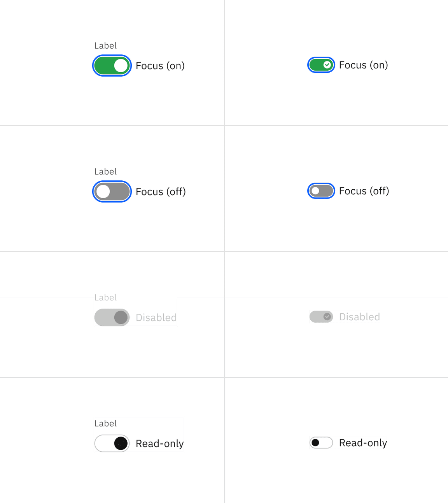Click the checkmark icon inside small green toggle
The width and height of the screenshot is (448, 503).
coord(327,65)
